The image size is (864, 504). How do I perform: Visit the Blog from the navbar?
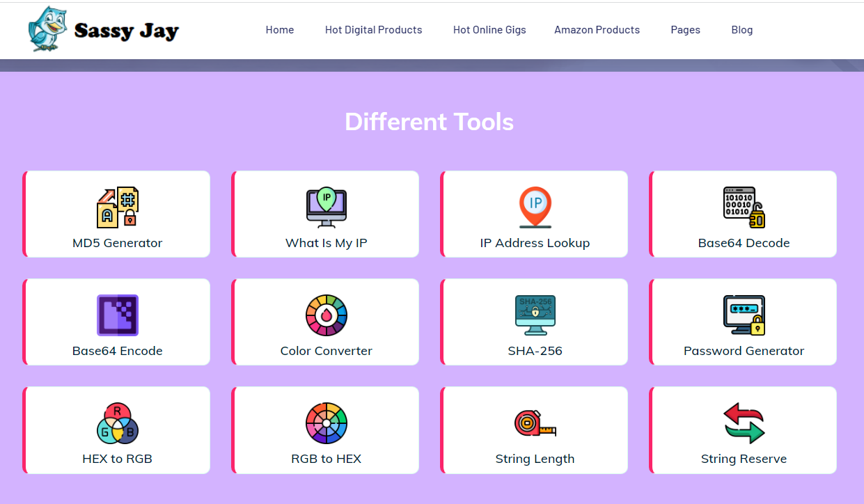click(x=741, y=30)
